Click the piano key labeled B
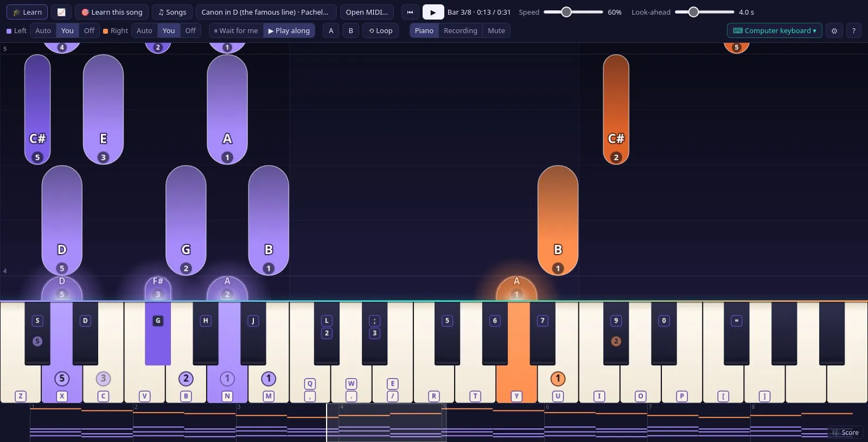 (186, 383)
